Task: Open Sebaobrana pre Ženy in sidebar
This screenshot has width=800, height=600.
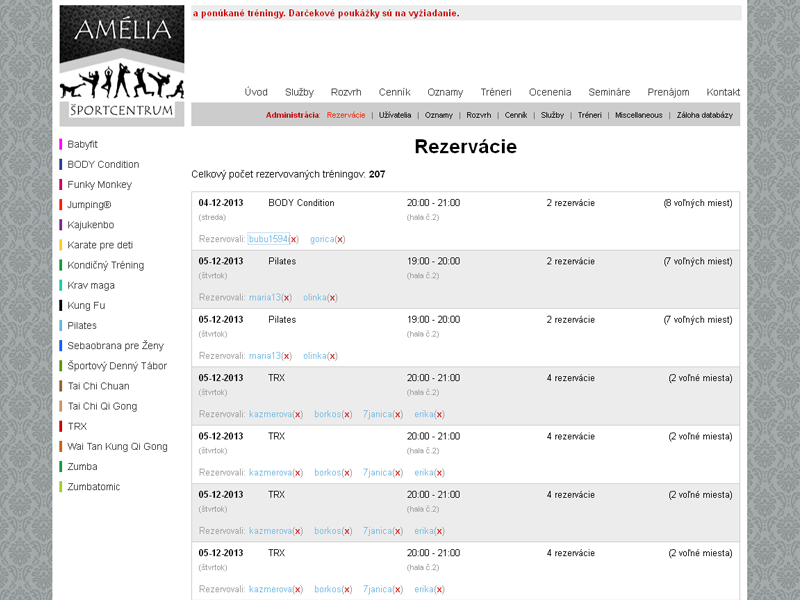Action: (x=115, y=346)
